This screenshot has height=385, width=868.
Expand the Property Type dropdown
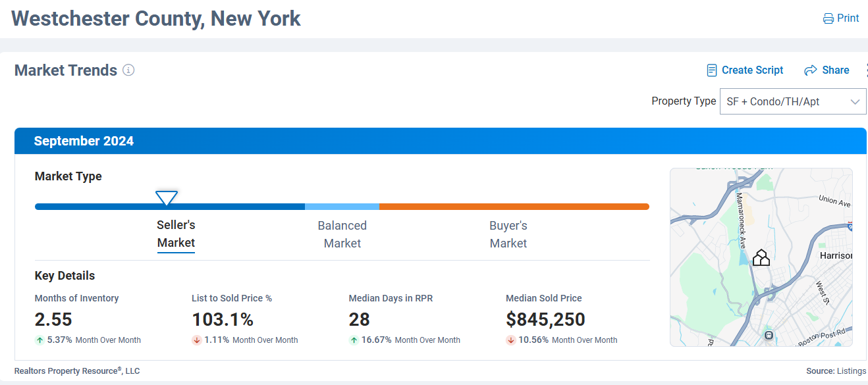(793, 101)
